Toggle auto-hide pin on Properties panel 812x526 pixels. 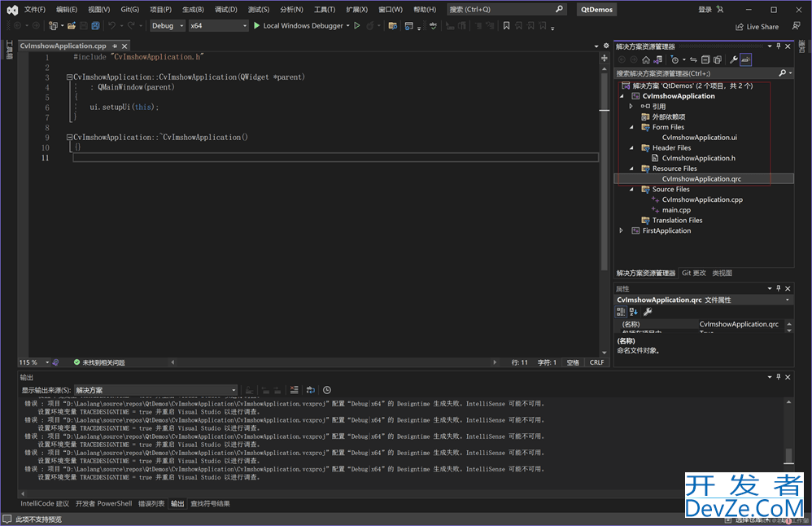tap(779, 288)
